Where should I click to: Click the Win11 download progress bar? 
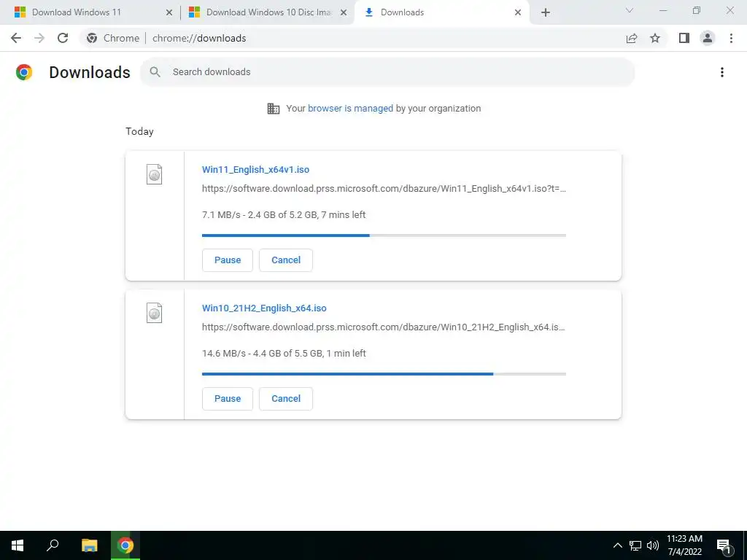coord(384,236)
